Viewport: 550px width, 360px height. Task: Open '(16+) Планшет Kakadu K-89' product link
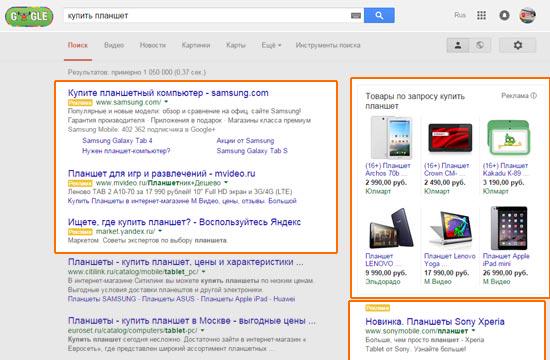pos(505,169)
